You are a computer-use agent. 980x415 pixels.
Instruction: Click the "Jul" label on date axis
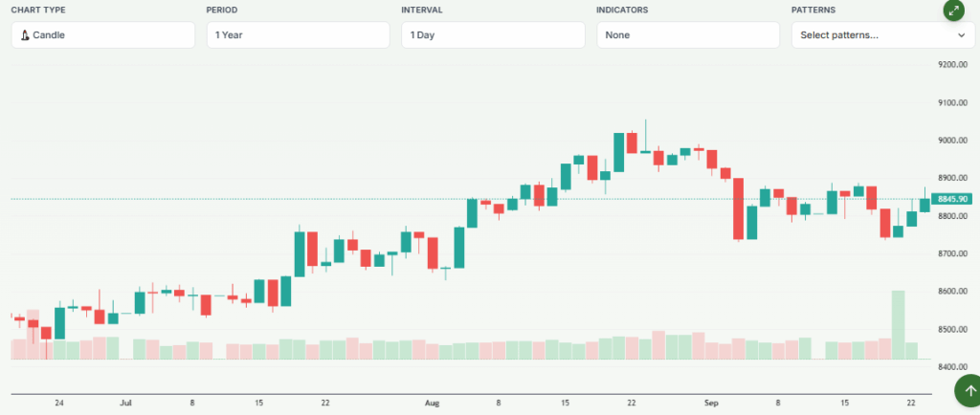coord(125,404)
